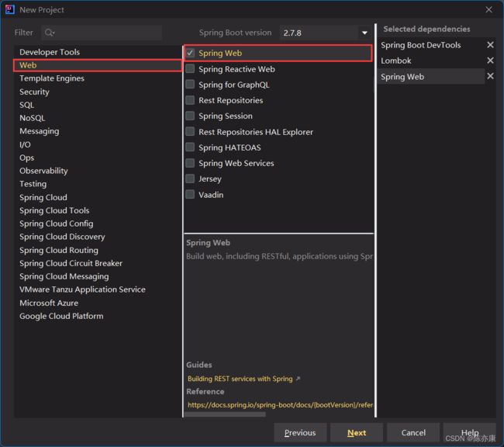The height and width of the screenshot is (447, 504).
Task: Choose the I/O category
Action: [x=98, y=144]
